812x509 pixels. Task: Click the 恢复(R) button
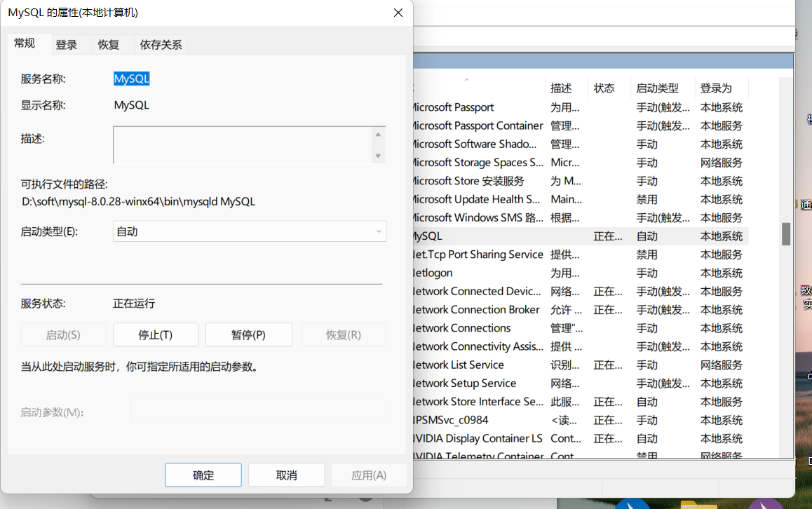pos(344,335)
